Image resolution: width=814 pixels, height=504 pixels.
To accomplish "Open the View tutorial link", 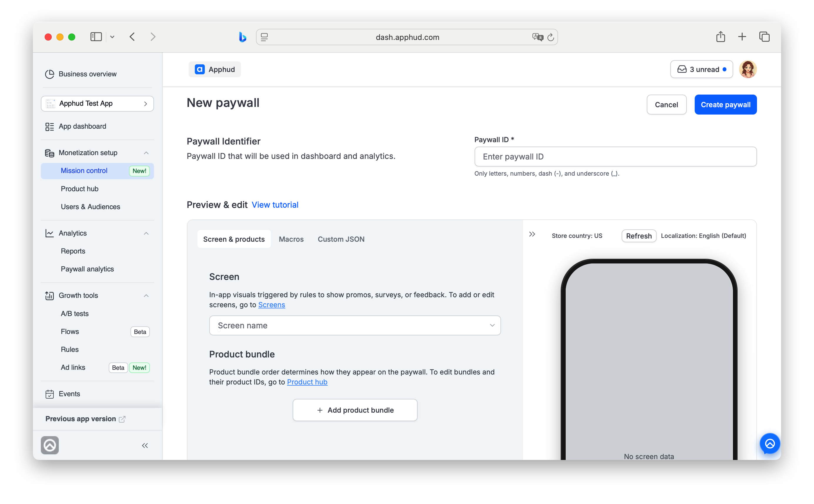I will coord(275,205).
